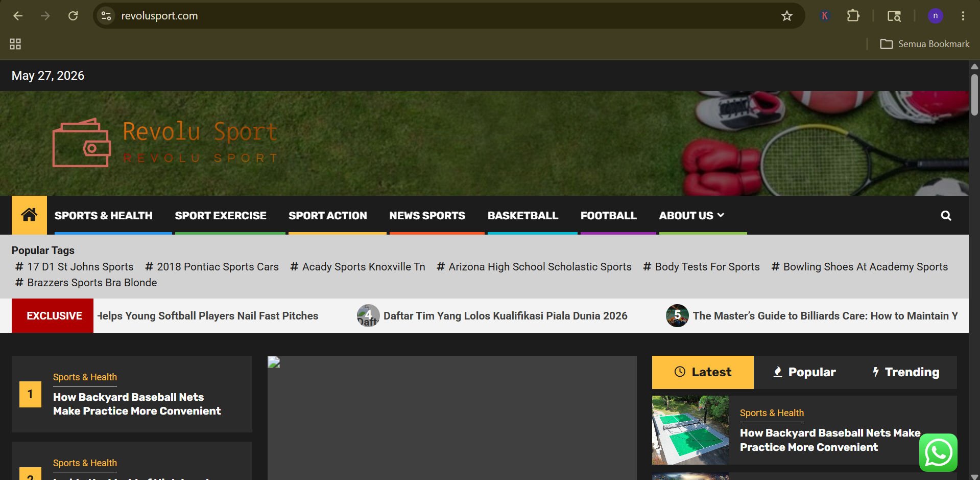Image resolution: width=980 pixels, height=480 pixels.
Task: Open the K extension icon
Action: (824, 16)
